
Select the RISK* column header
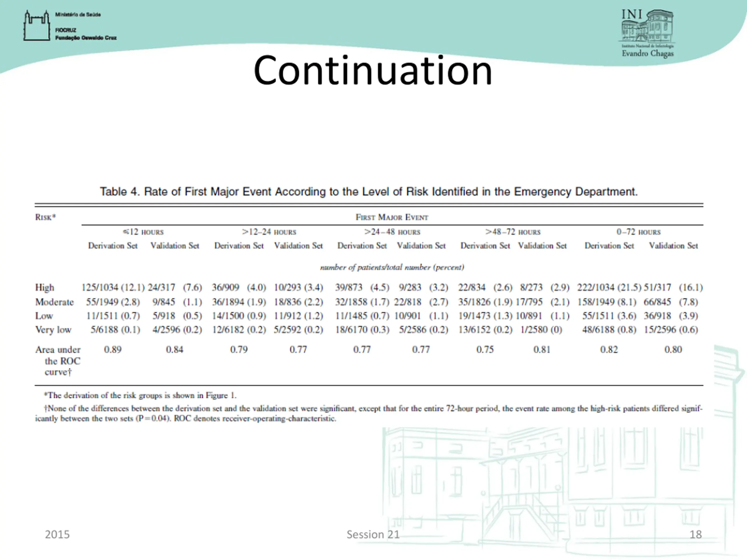tap(46, 217)
